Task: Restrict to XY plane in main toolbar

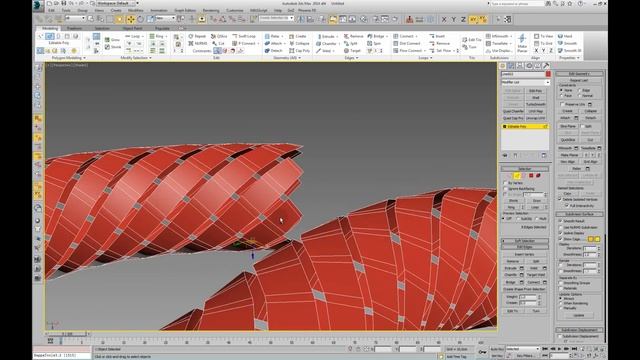Action: (x=473, y=19)
